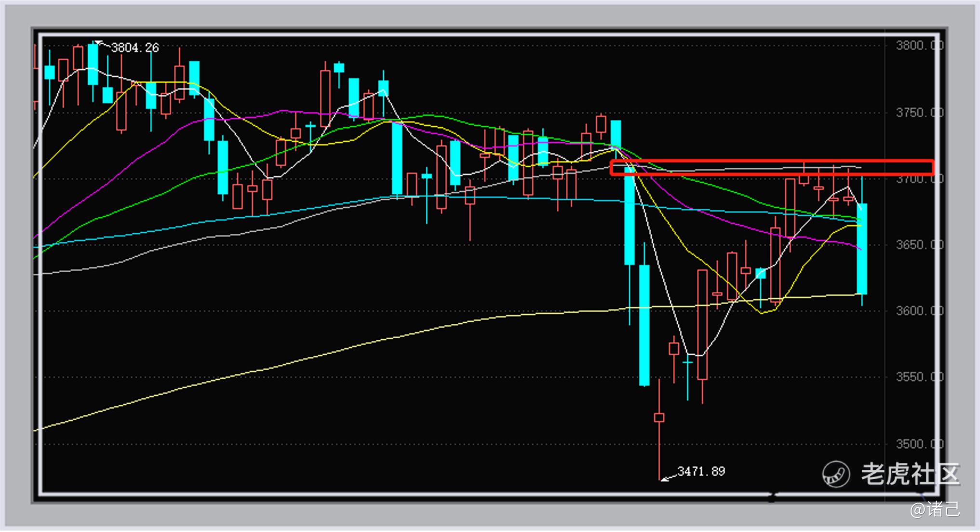Click the latest large cyan candlestick
The height and width of the screenshot is (532, 980).
pos(862,249)
